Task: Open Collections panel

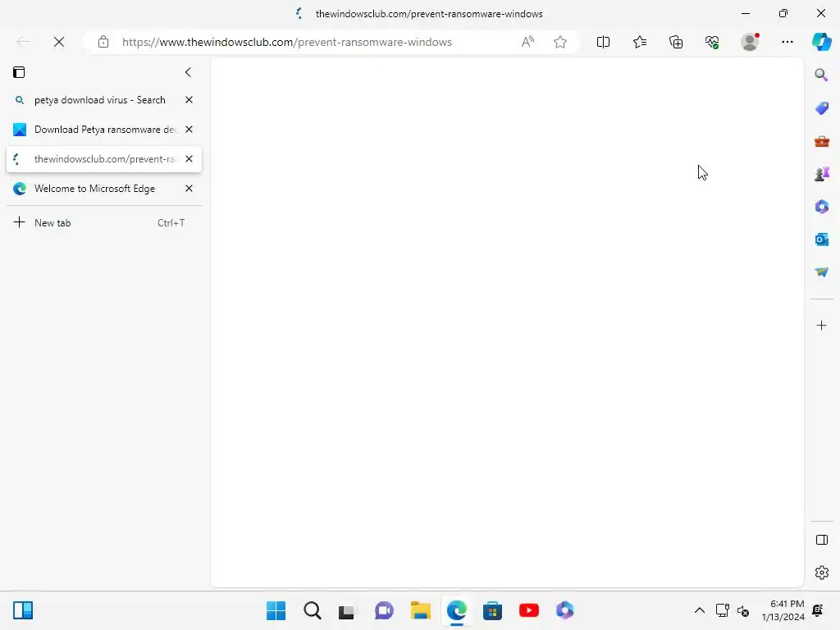Action: click(676, 42)
